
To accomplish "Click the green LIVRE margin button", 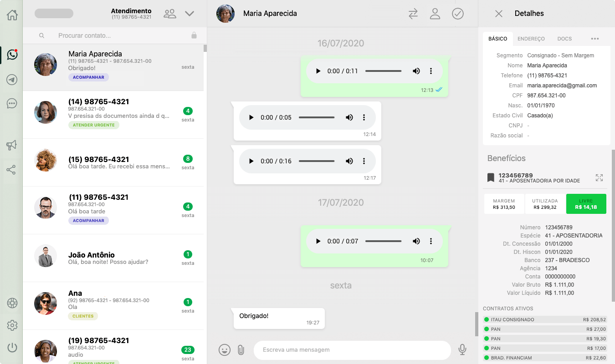I will click(586, 204).
